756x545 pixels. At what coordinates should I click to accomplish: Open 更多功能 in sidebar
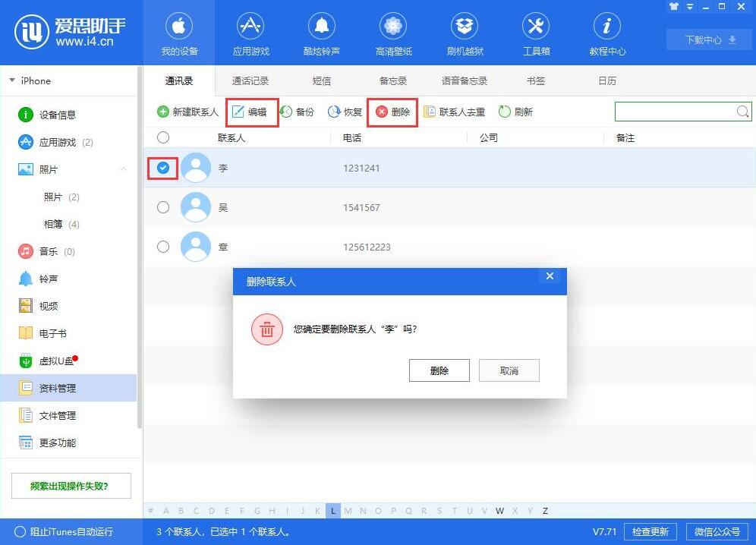(x=68, y=443)
